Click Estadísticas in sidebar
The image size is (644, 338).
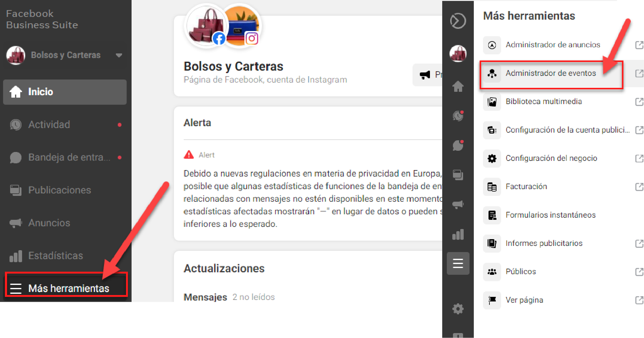coord(55,256)
